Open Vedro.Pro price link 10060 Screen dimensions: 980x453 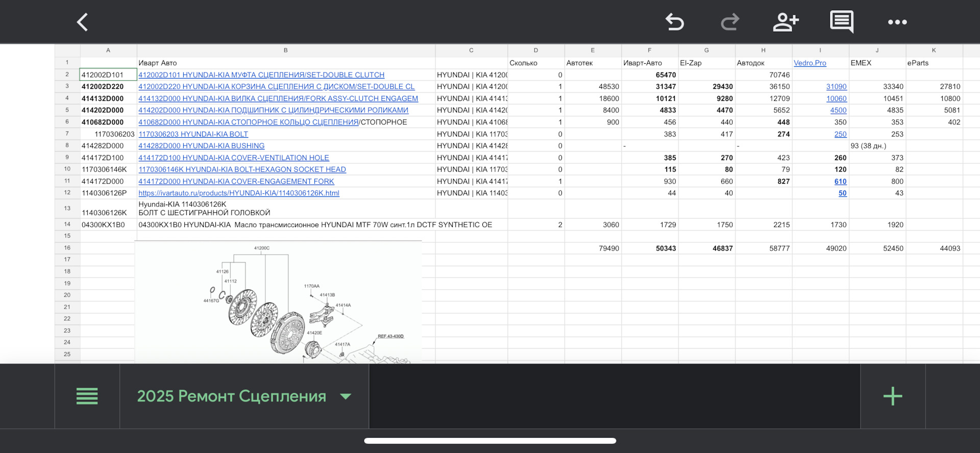(x=836, y=98)
